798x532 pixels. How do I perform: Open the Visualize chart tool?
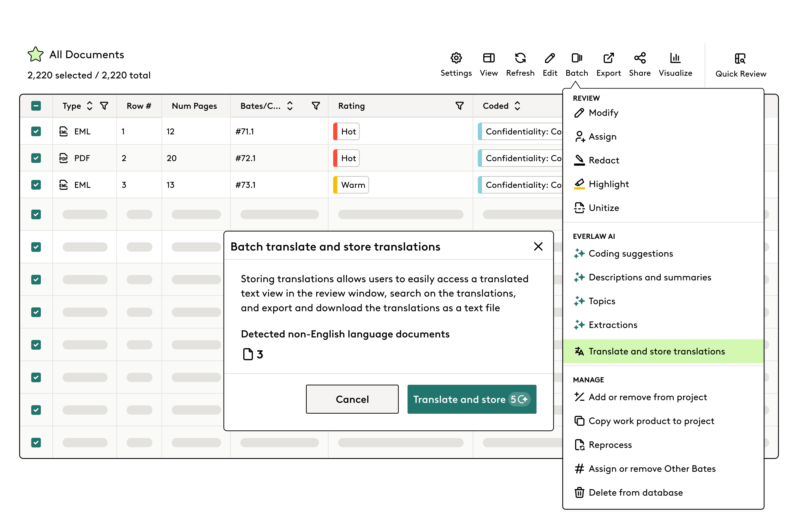click(675, 65)
